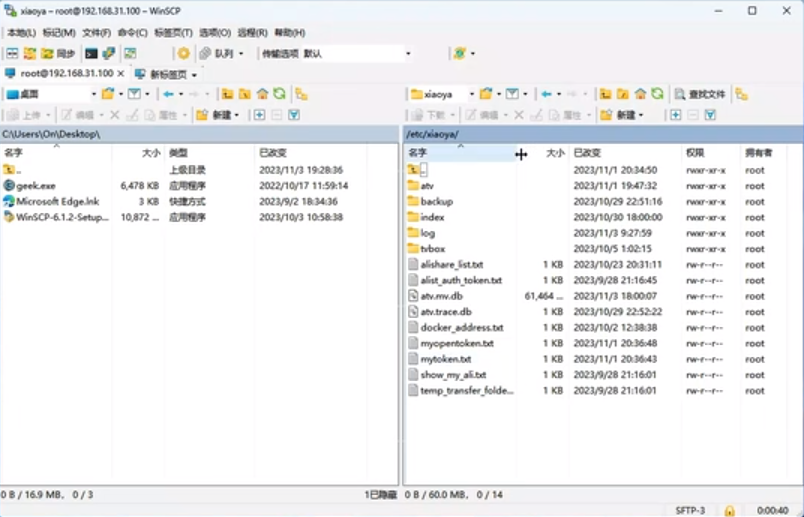This screenshot has width=804, height=517.
Task: Click select files plus icon in local panel
Action: click(x=259, y=115)
